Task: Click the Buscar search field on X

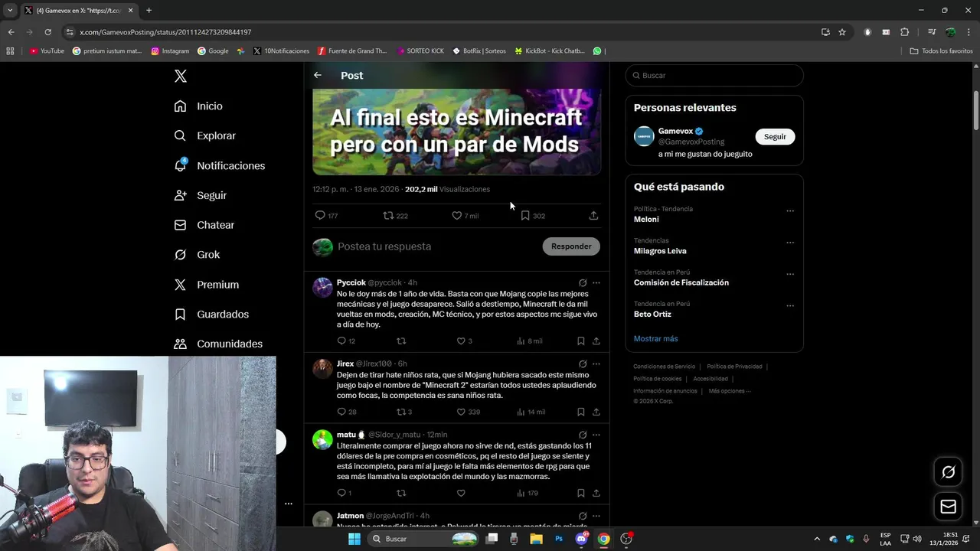Action: [714, 76]
